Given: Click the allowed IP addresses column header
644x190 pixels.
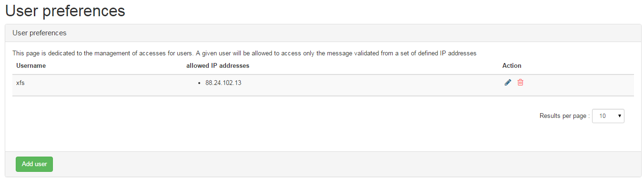Looking at the screenshot, I should coord(218,65).
